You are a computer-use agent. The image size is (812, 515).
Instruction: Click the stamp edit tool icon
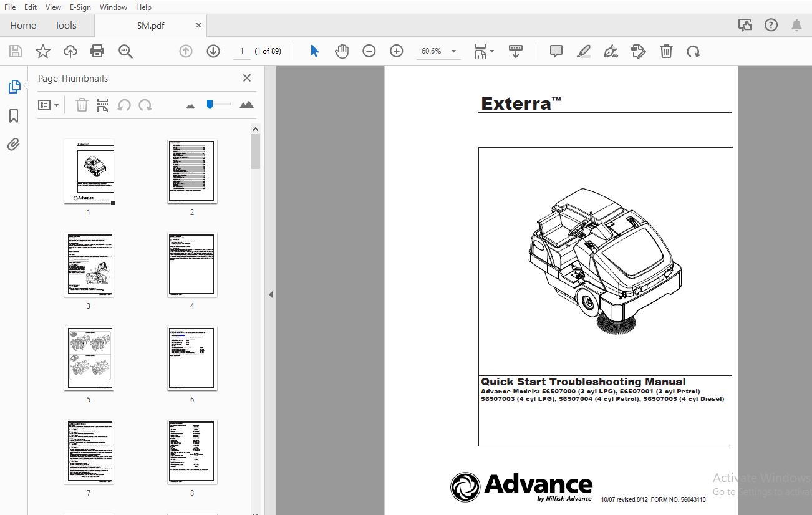[638, 51]
